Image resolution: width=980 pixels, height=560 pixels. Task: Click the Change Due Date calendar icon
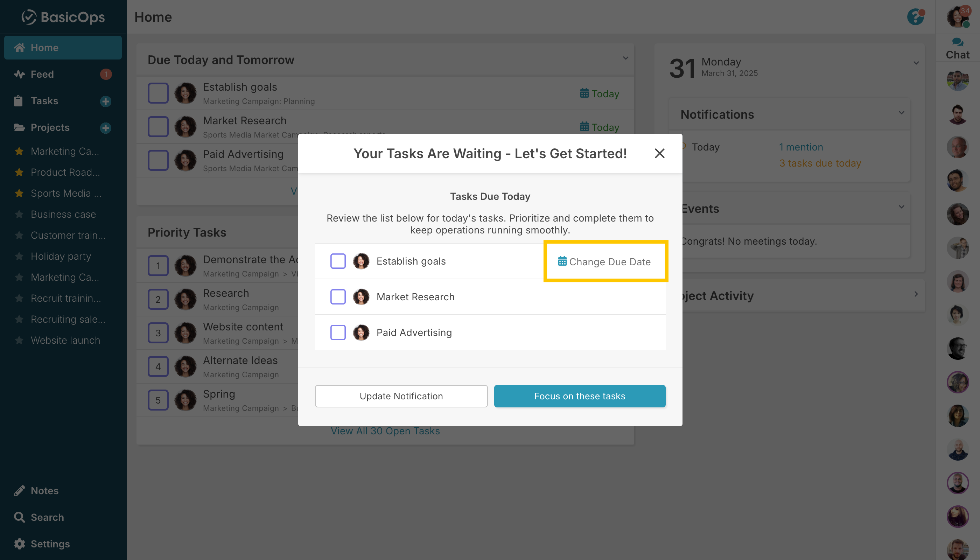(562, 261)
